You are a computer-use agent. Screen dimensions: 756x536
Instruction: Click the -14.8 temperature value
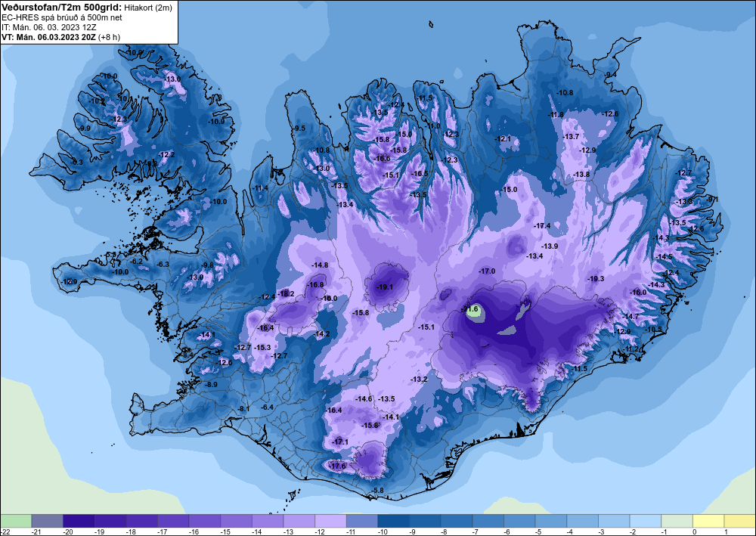click(320, 265)
